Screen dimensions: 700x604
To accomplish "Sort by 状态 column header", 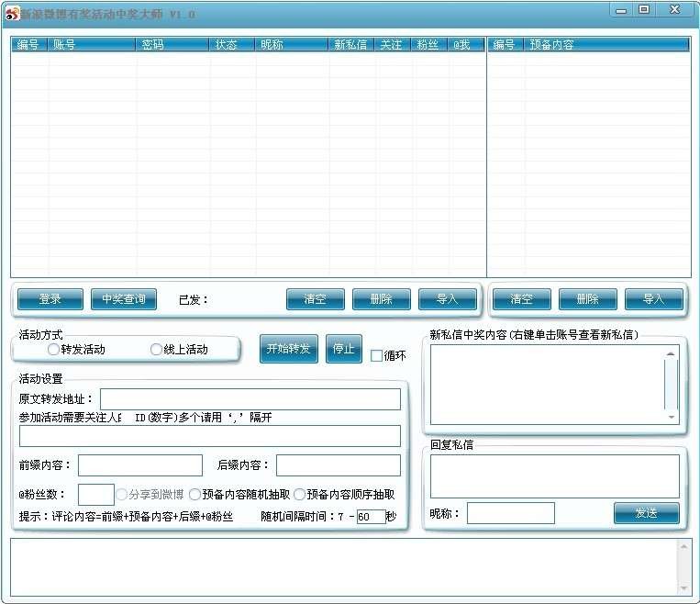I will tap(232, 45).
